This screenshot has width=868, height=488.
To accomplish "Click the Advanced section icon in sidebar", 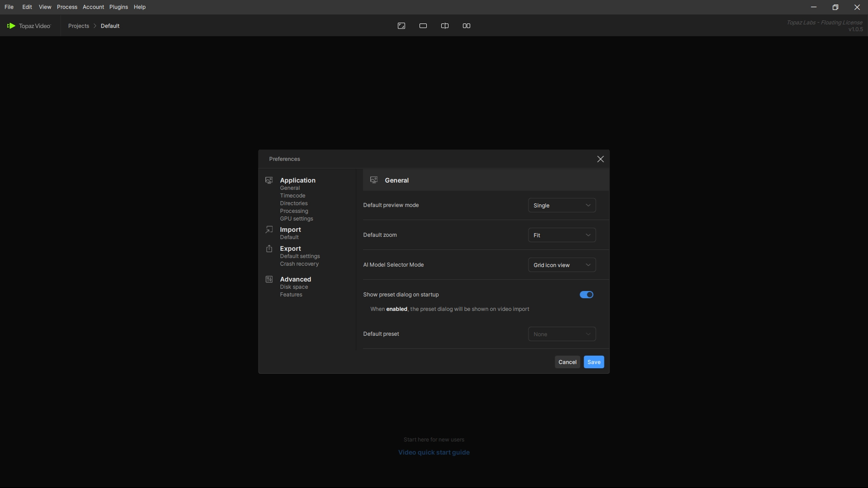I will (269, 279).
